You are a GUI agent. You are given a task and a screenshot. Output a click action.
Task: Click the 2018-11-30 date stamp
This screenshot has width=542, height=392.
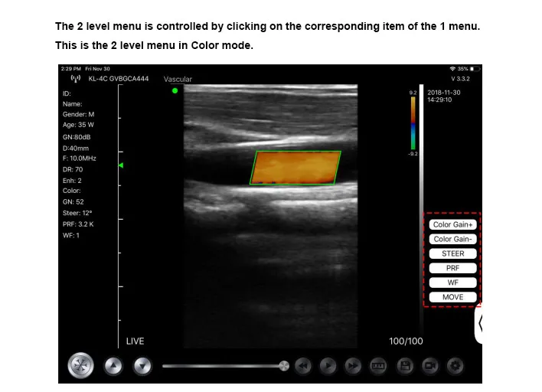(x=444, y=93)
